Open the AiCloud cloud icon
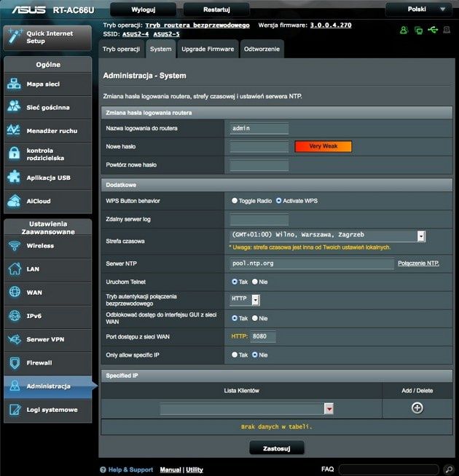The height and width of the screenshot is (476, 459). pos(14,201)
